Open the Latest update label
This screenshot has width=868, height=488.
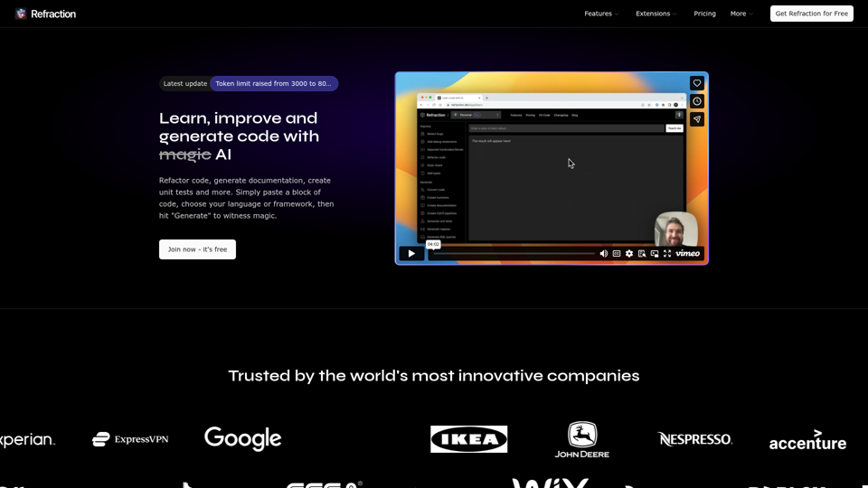click(184, 83)
